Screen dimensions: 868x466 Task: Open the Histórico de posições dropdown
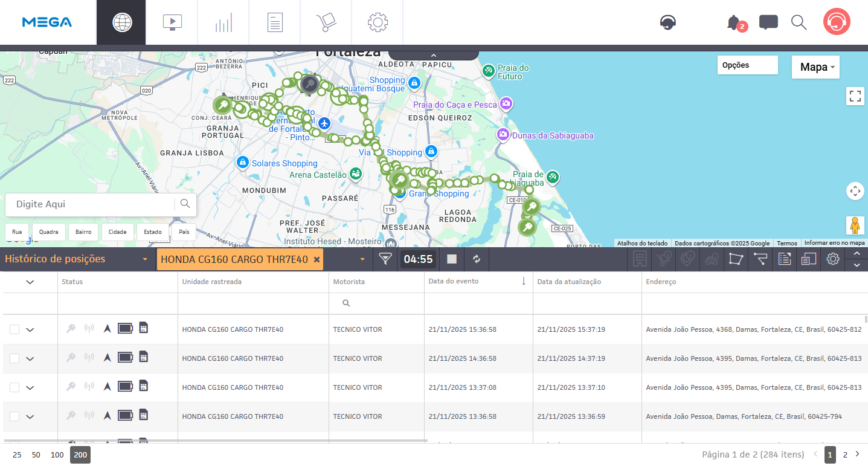tap(76, 259)
